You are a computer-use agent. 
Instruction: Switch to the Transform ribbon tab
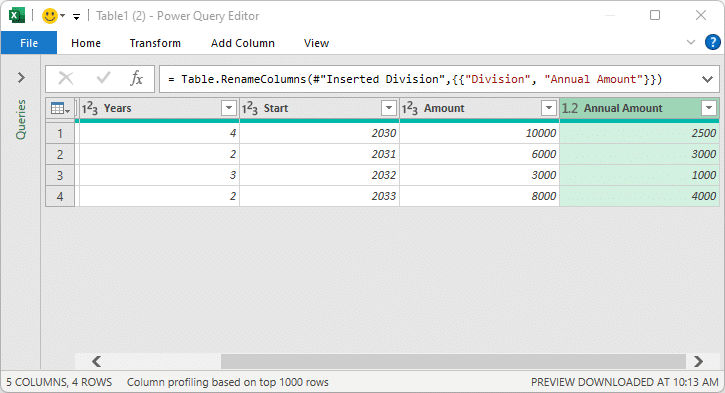click(x=155, y=43)
